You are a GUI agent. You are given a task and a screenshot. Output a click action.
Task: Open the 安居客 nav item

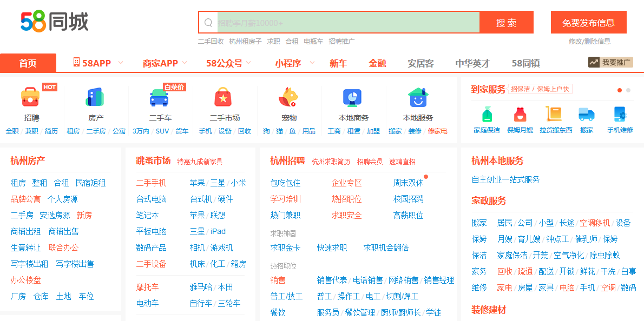tap(420, 64)
